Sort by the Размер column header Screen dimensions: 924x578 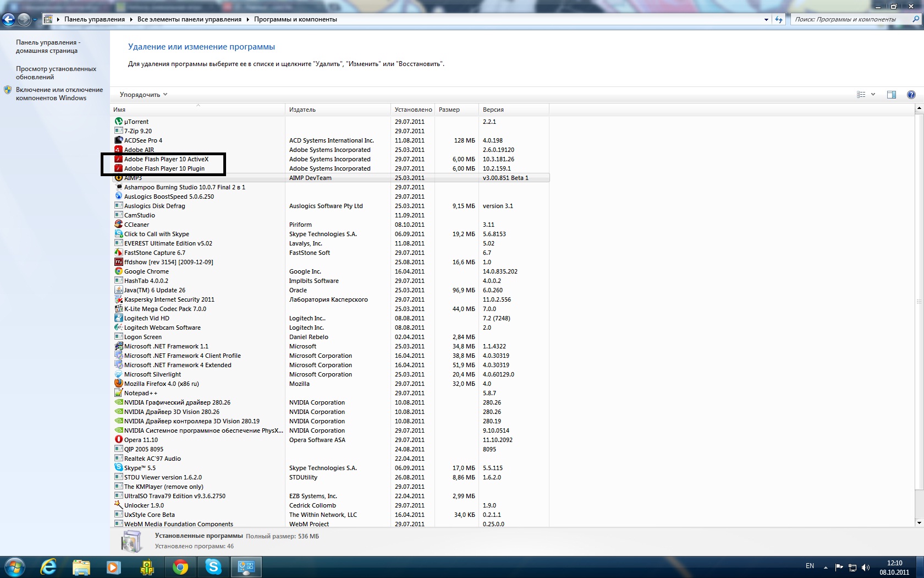click(x=457, y=110)
